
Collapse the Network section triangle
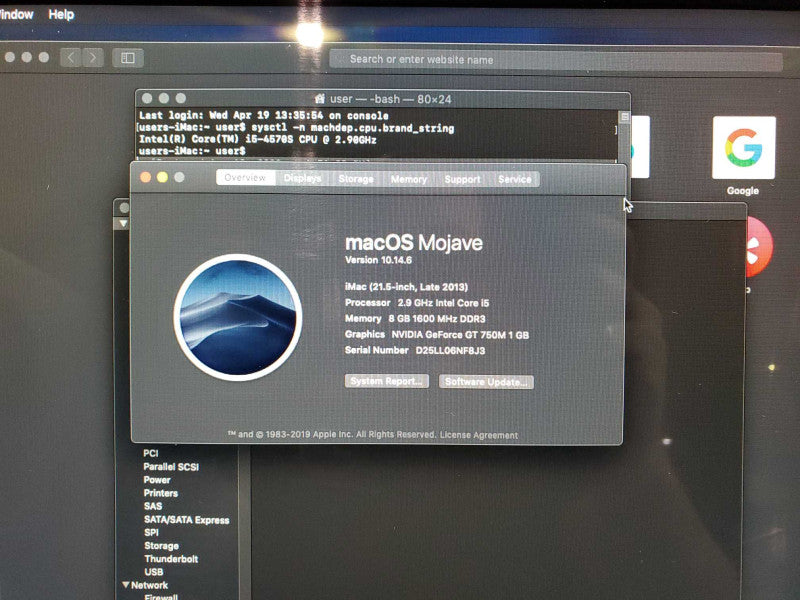click(x=126, y=585)
